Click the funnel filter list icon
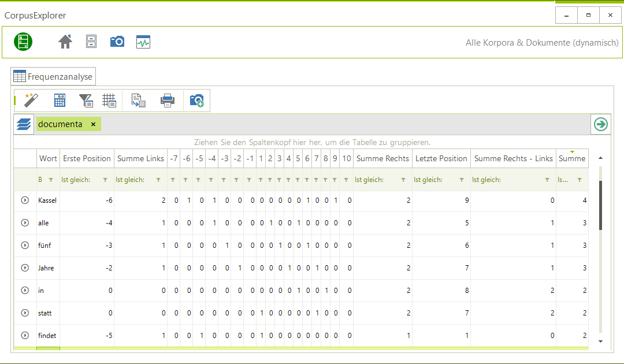This screenshot has height=364, width=624. [86, 101]
